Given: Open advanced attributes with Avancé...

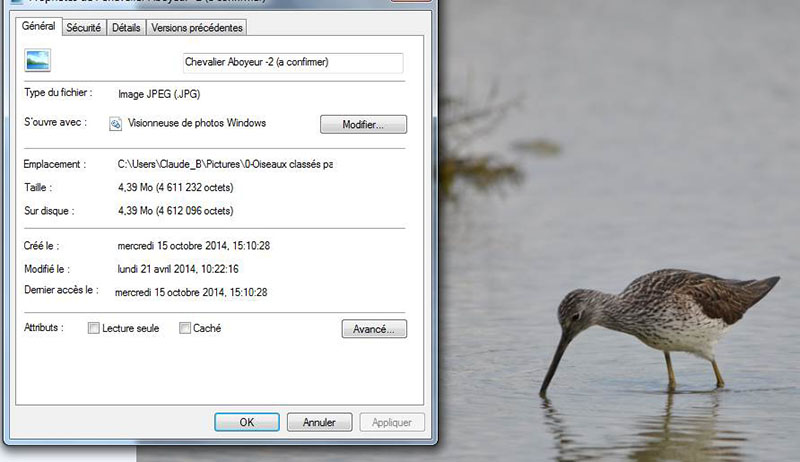Looking at the screenshot, I should 373,328.
